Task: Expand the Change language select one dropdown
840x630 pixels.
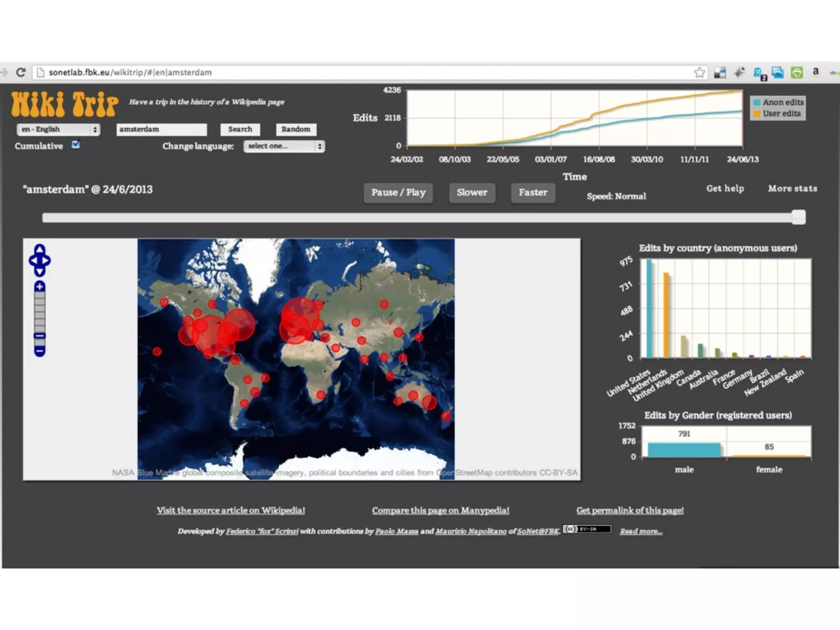Action: pos(284,146)
